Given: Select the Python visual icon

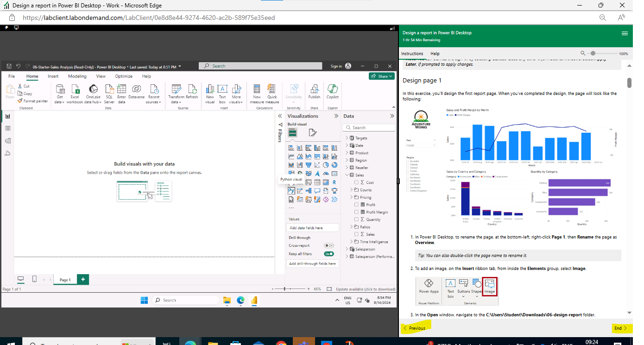Looking at the screenshot, I should 291,190.
